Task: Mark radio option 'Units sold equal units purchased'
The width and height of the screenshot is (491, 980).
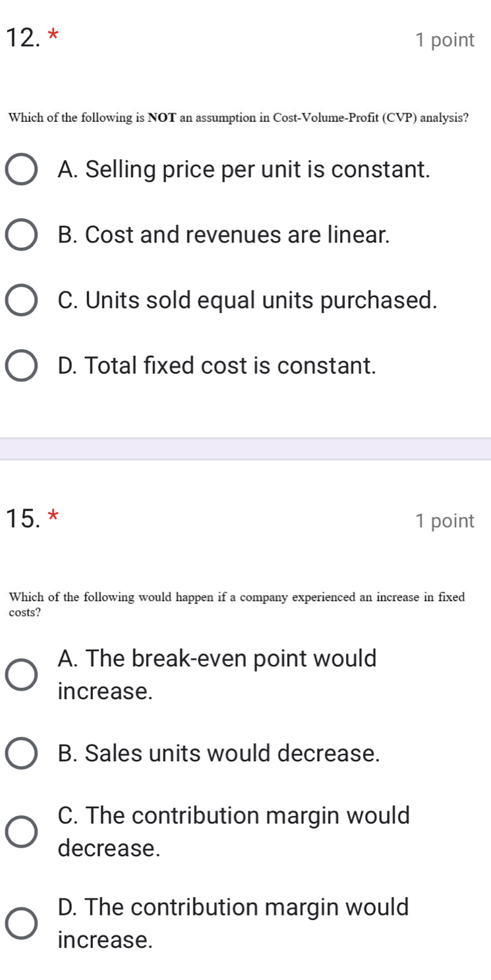Action: click(x=22, y=301)
